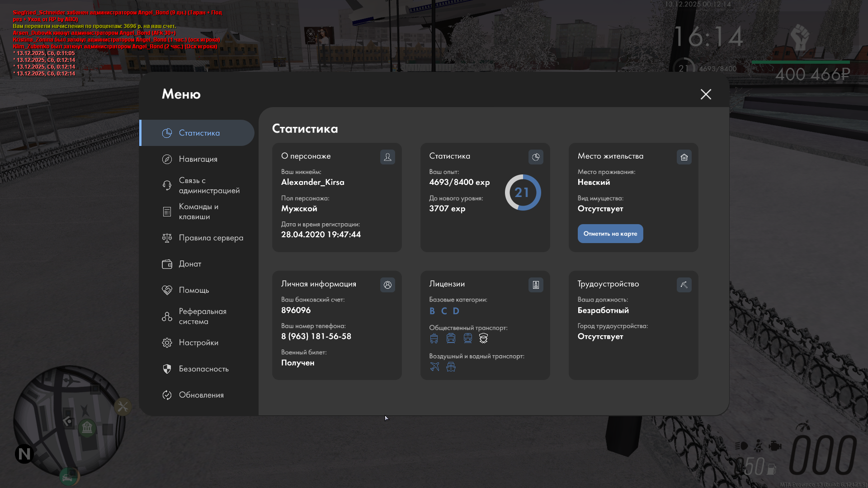Click the pickaxe icon on Трудоустройство card
Screen dimensions: 868x488
[x=684, y=285]
